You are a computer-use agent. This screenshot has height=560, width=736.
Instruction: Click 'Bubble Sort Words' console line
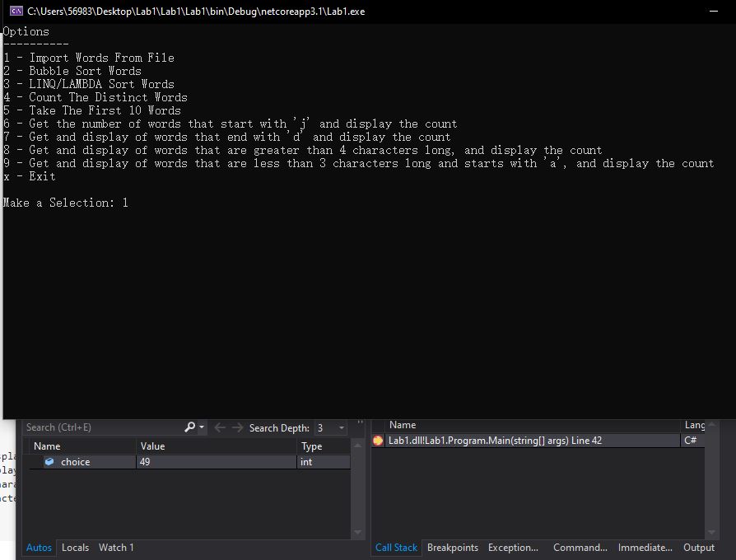point(72,71)
